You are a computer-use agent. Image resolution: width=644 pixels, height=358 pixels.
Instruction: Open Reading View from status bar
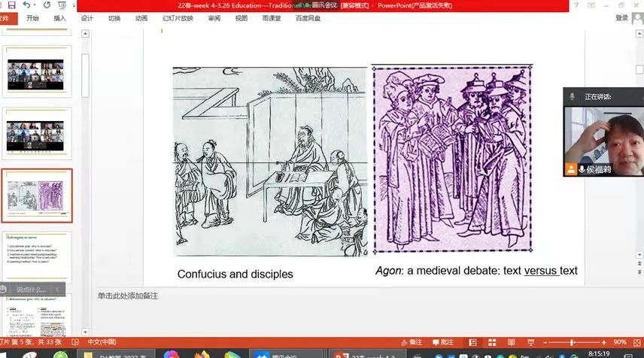509,341
